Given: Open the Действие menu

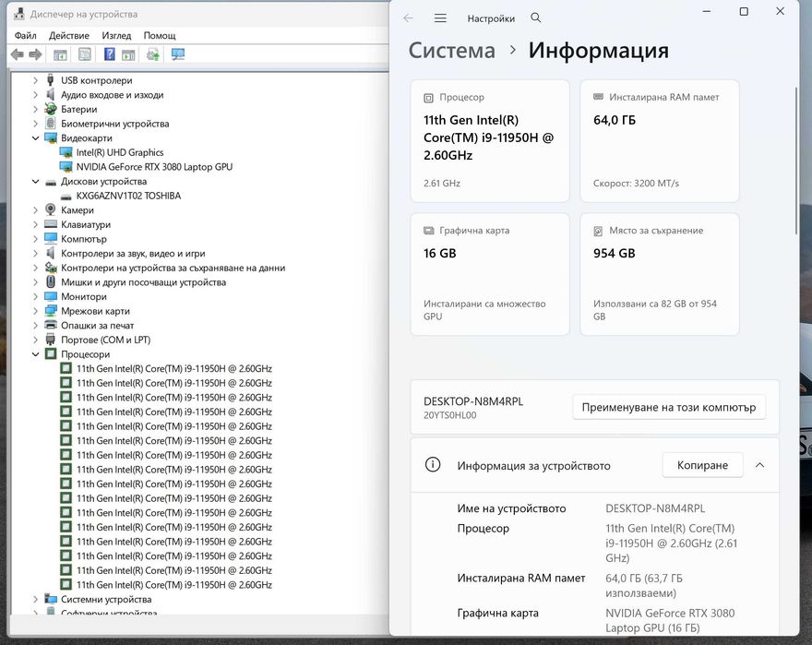Looking at the screenshot, I should click(69, 35).
